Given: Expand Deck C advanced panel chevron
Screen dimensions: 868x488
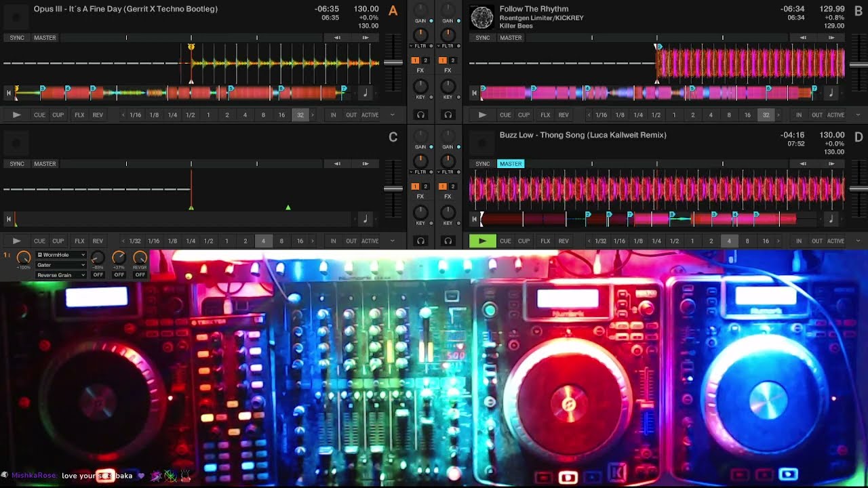Looking at the screenshot, I should (392, 241).
